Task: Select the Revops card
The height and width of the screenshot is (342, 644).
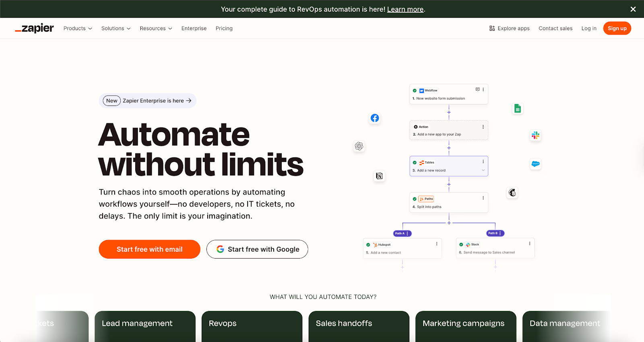Action: [252, 326]
